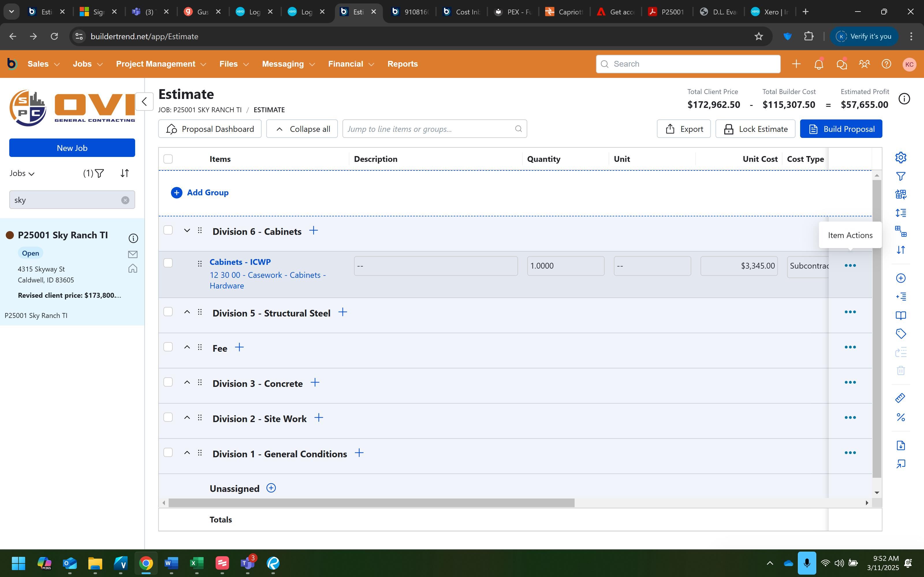Tick the Fee group checkbox
The image size is (924, 577).
point(168,347)
